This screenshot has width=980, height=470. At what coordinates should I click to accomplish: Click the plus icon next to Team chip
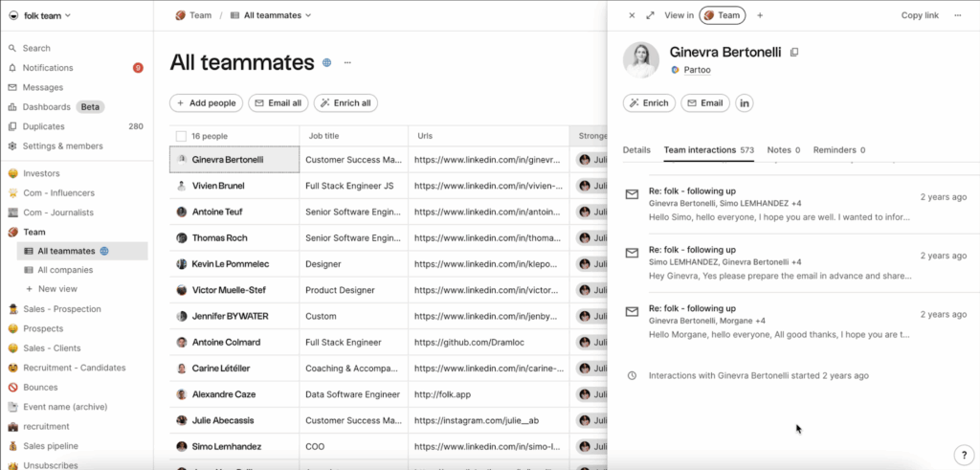pyautogui.click(x=760, y=15)
